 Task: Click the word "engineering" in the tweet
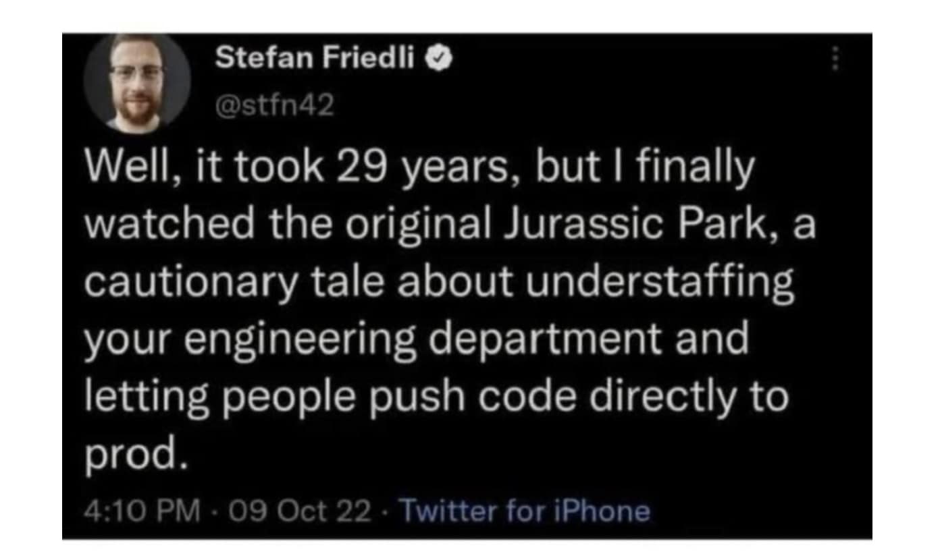point(303,339)
